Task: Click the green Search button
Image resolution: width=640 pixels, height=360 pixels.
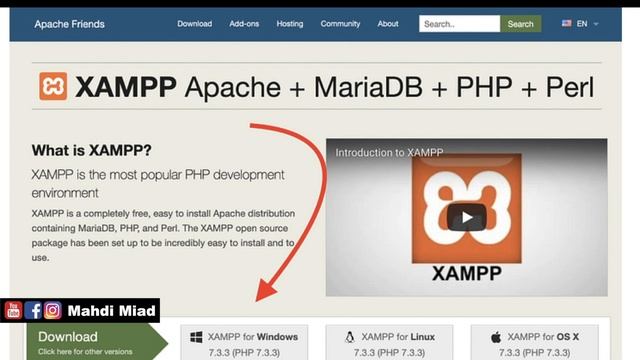Action: (520, 24)
